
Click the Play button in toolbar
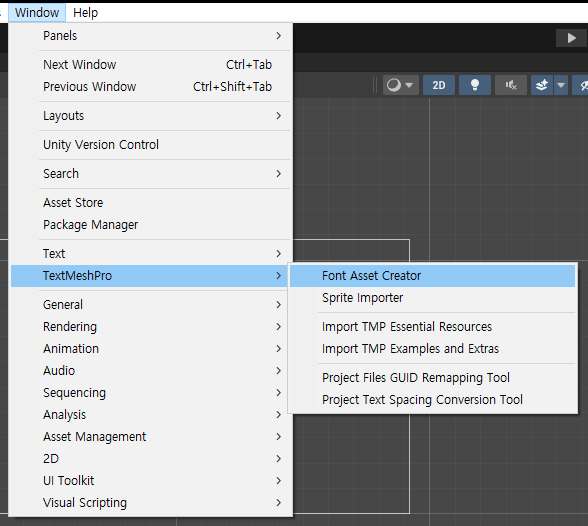tap(572, 38)
